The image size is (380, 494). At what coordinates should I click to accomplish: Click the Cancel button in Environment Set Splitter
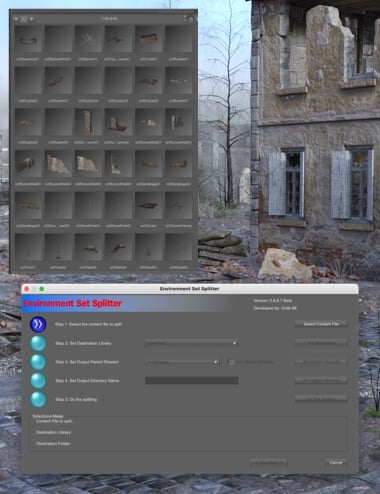(336, 462)
